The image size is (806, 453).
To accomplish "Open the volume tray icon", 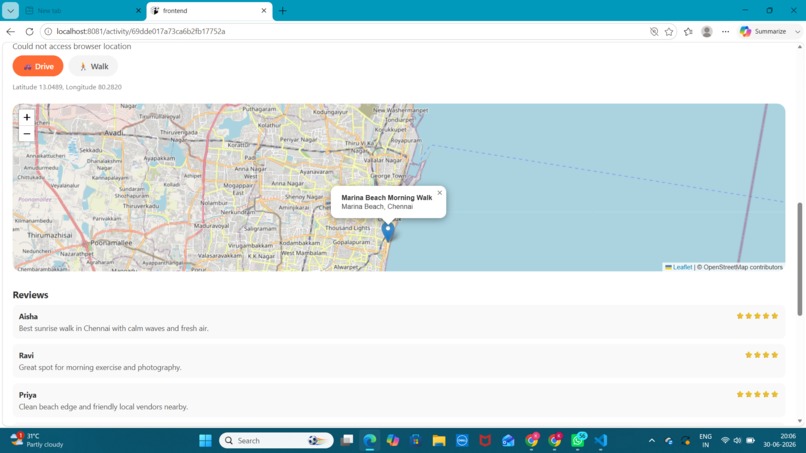I will pos(737,441).
